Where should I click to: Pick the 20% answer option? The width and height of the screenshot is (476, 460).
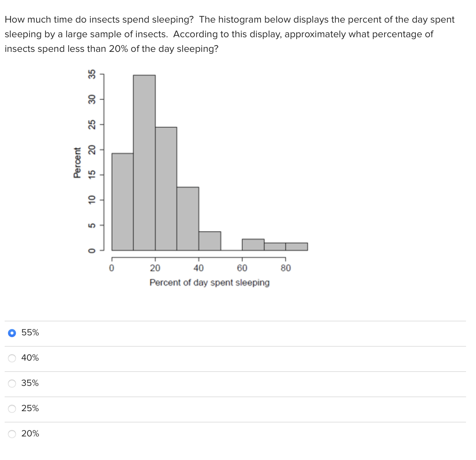(x=12, y=434)
